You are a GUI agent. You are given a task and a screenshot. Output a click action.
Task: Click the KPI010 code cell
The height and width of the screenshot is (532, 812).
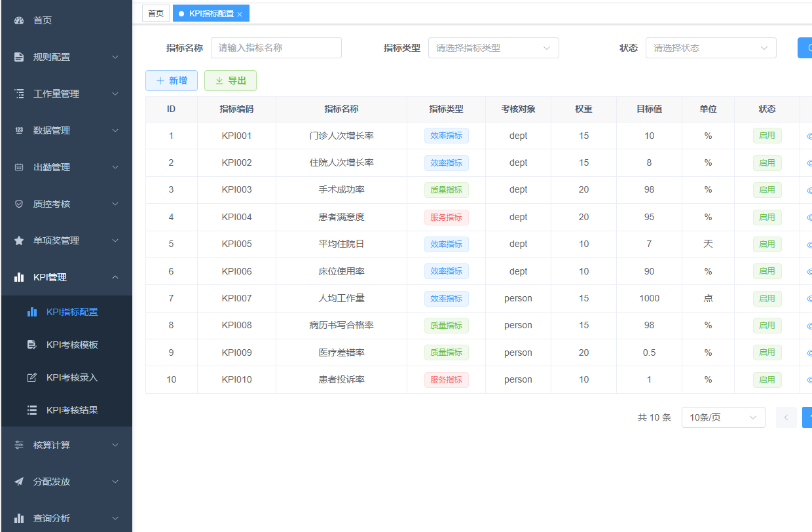pyautogui.click(x=236, y=379)
